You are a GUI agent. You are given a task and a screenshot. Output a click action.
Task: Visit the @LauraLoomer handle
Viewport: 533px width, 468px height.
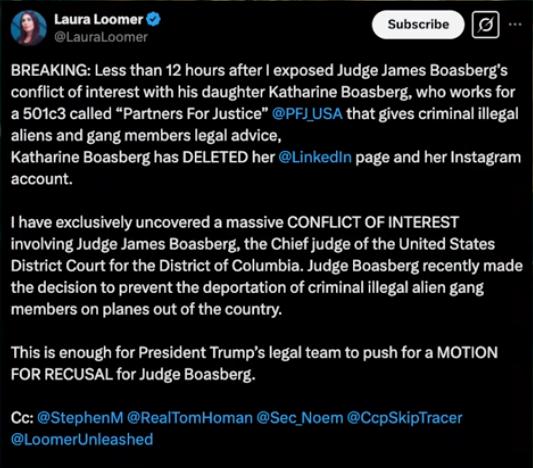pyautogui.click(x=101, y=37)
